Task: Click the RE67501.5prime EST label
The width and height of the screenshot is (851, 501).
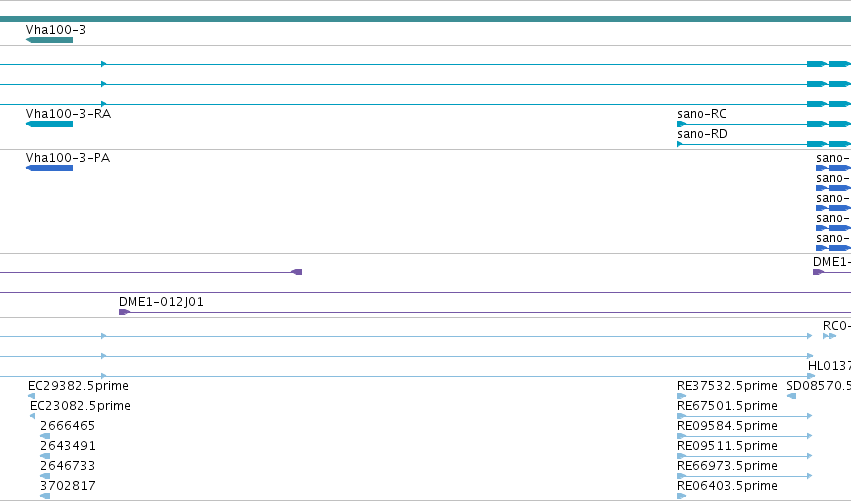Action: [x=727, y=406]
